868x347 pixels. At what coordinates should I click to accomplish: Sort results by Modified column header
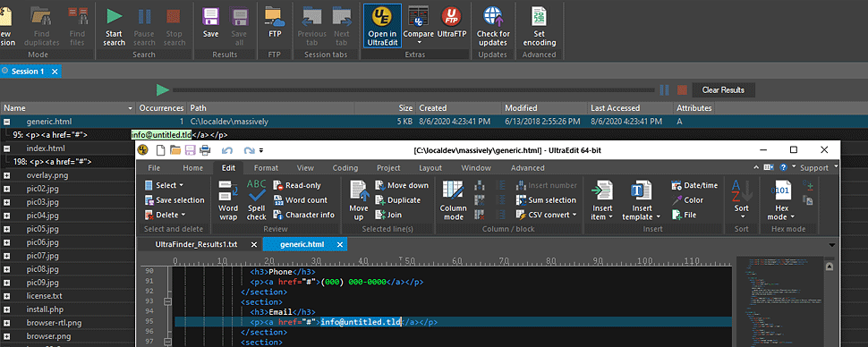pyautogui.click(x=544, y=108)
